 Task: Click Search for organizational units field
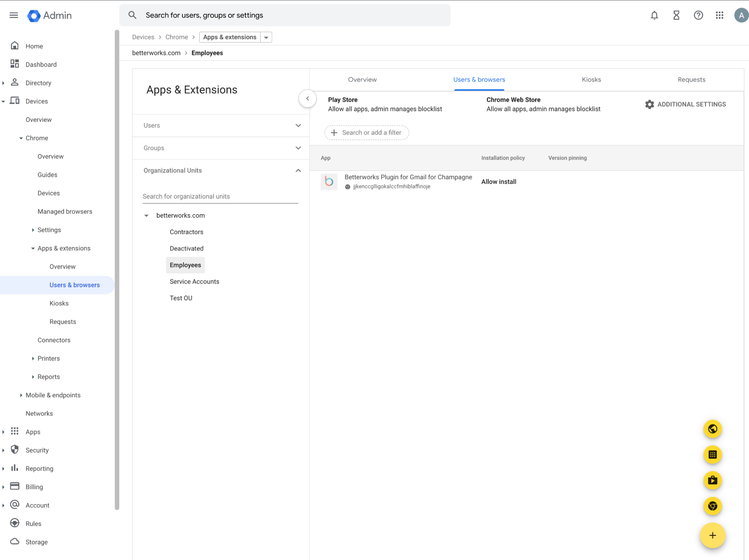pos(220,196)
